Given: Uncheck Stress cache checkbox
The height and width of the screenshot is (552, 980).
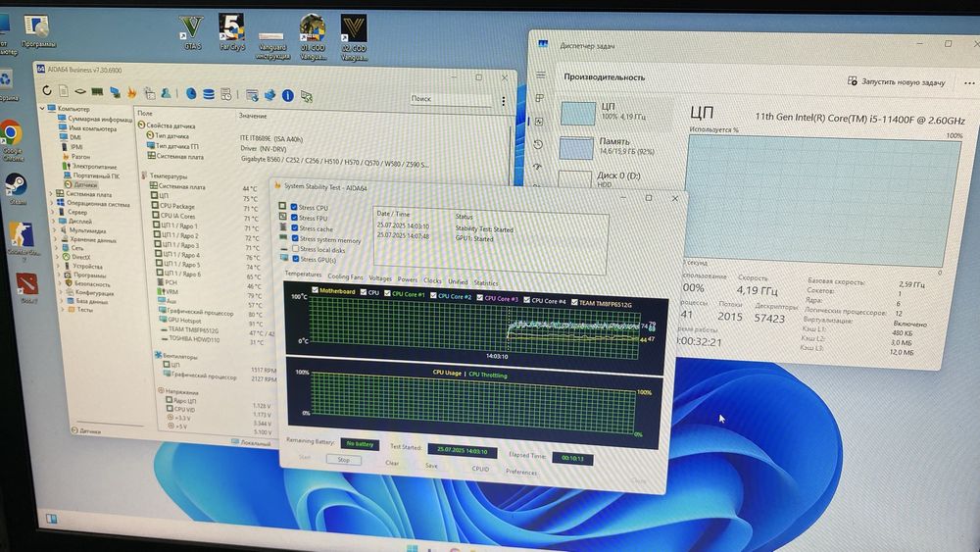Looking at the screenshot, I should (x=294, y=228).
